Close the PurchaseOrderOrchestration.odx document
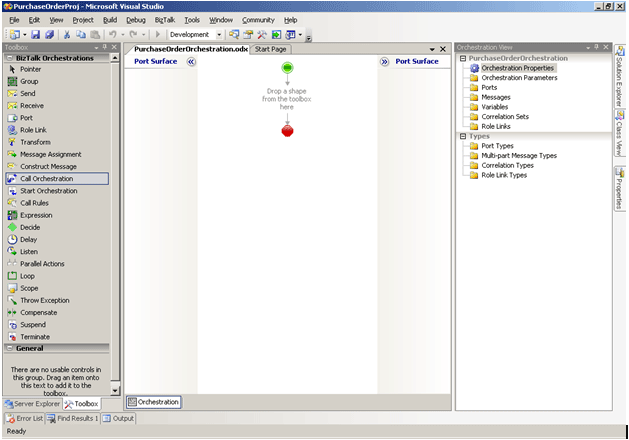This screenshot has height=440, width=629. pyautogui.click(x=443, y=49)
